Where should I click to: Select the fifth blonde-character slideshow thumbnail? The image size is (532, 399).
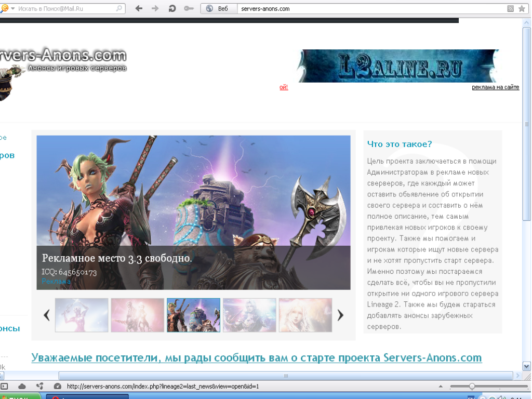click(305, 315)
